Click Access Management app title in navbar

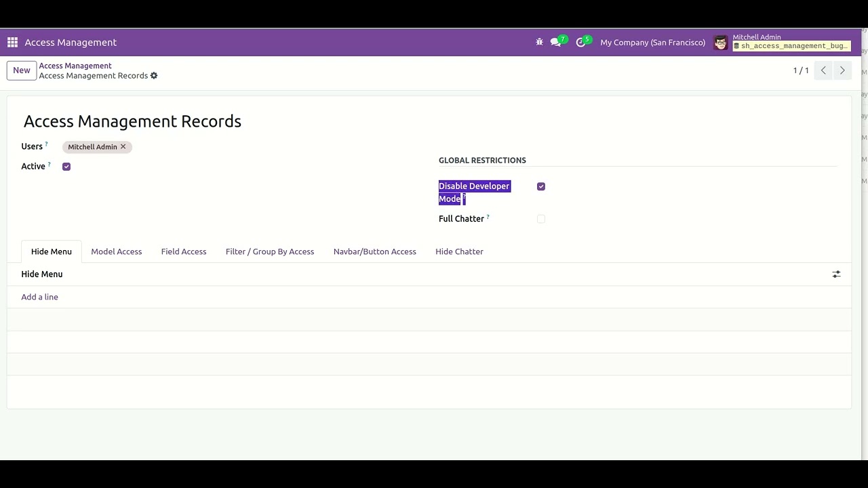(71, 42)
